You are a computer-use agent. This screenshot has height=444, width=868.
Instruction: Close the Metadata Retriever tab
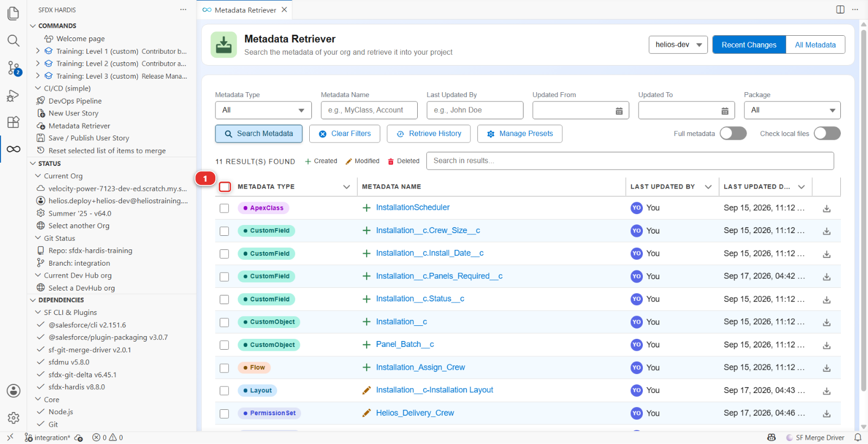[284, 10]
